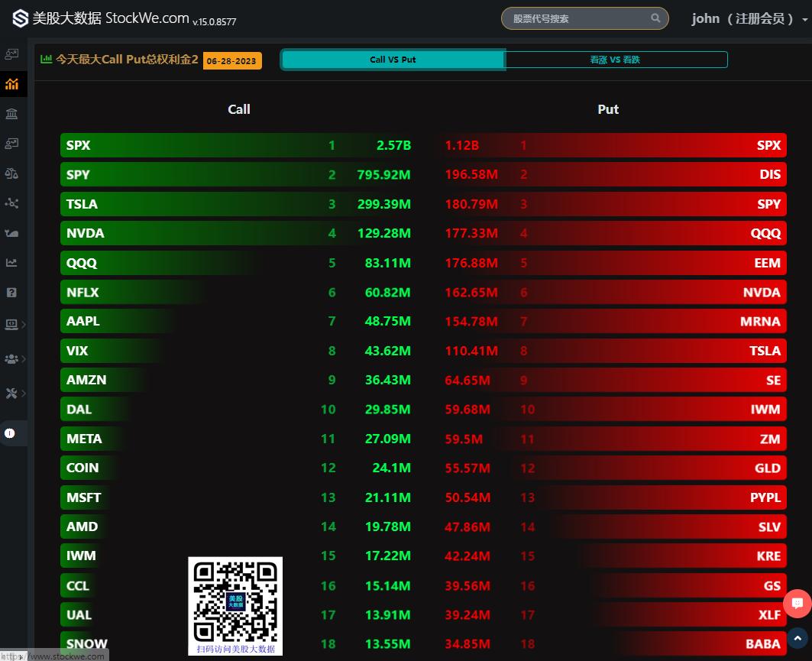The height and width of the screenshot is (661, 812).
Task: Click the 1.12B put premium value
Action: 462,145
